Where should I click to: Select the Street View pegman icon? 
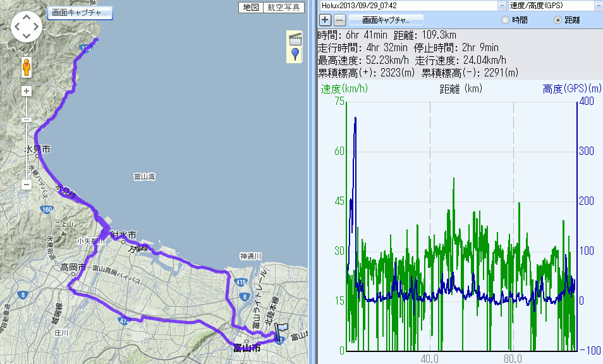point(27,66)
